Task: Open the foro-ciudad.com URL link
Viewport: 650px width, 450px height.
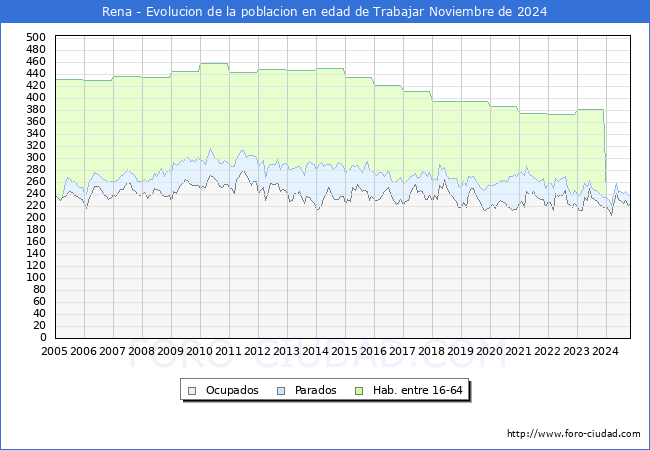Action: tap(574, 434)
